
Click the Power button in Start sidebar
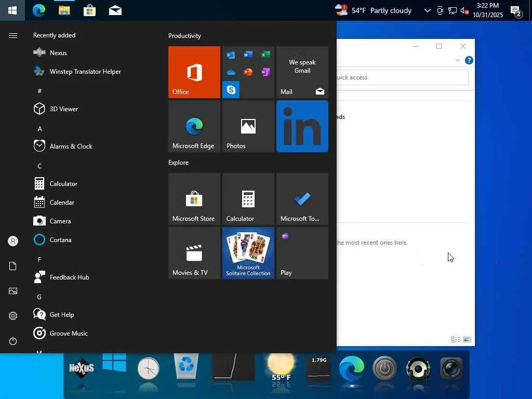pos(13,341)
